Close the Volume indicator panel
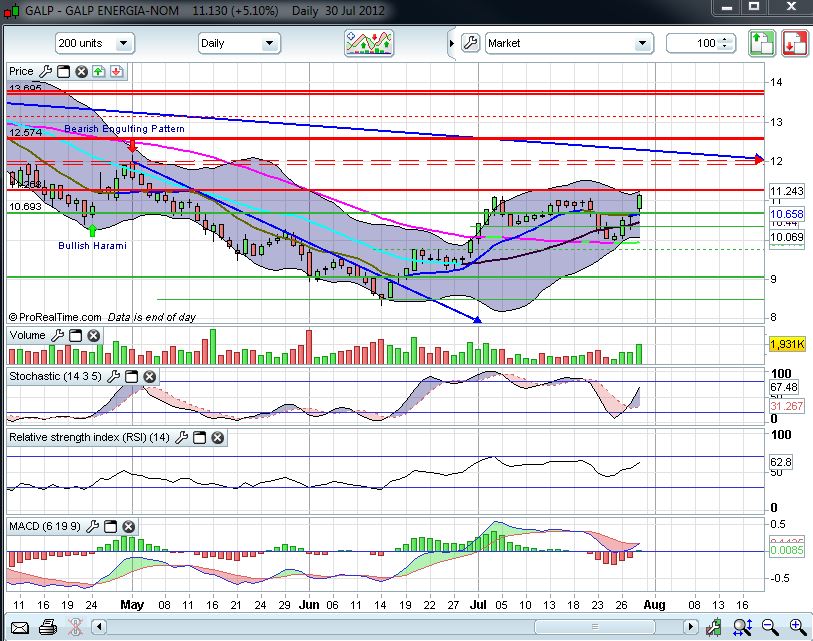Image resolution: width=813 pixels, height=641 pixels. click(93, 336)
